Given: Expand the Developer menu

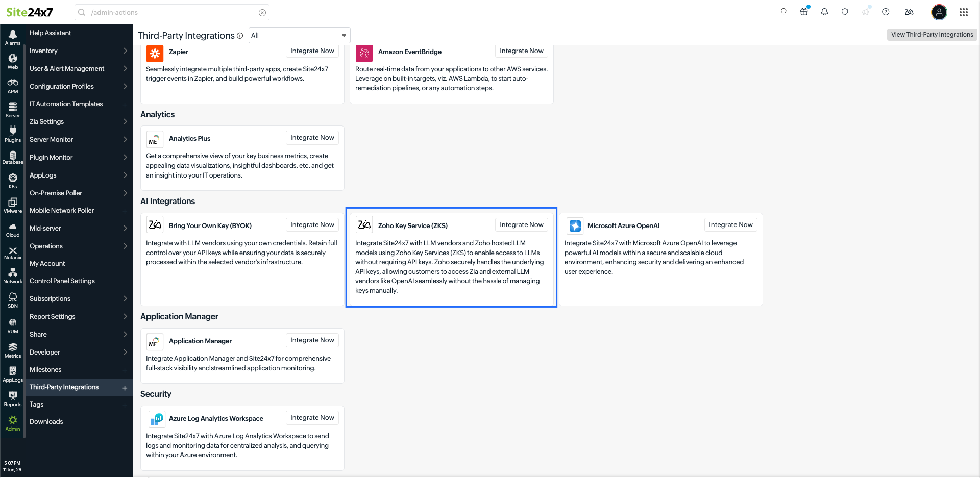Looking at the screenshot, I should pyautogui.click(x=78, y=352).
